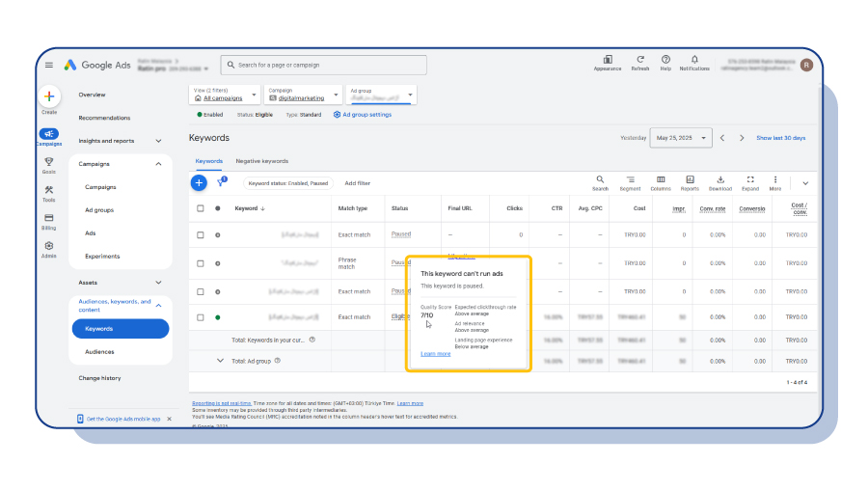The width and height of the screenshot is (868, 491).
Task: Select the Phrase match keyword checkbox
Action: pos(201,263)
